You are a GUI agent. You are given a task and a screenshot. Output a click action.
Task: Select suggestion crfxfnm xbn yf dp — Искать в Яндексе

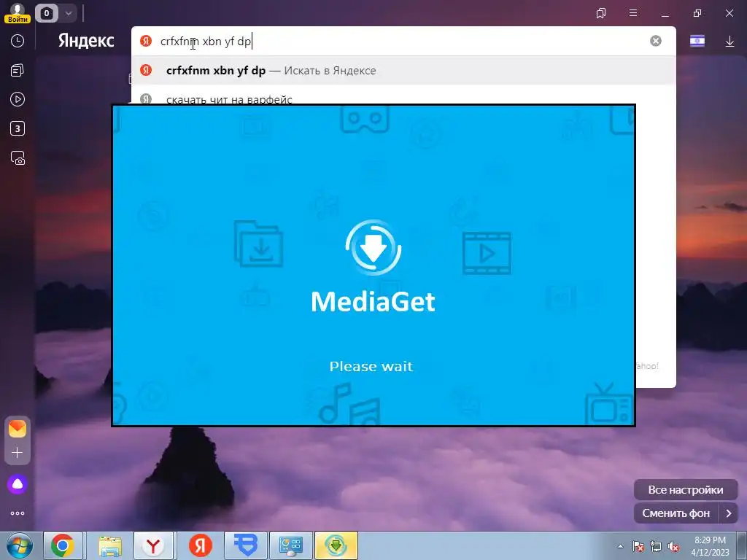[x=403, y=71]
